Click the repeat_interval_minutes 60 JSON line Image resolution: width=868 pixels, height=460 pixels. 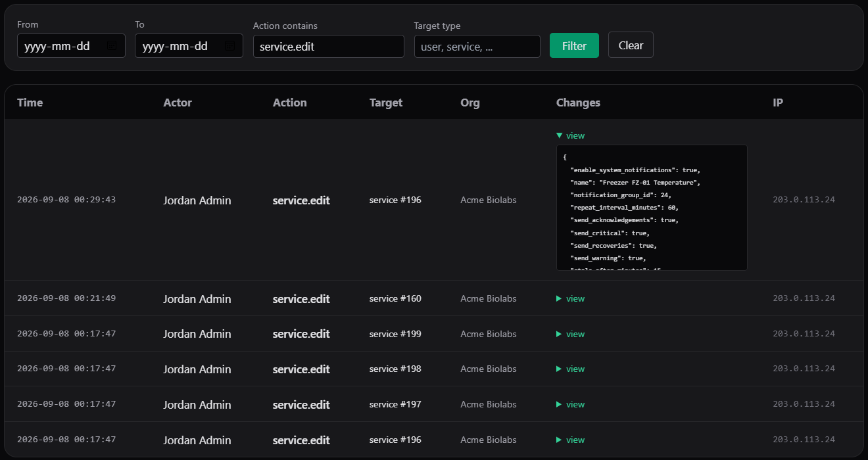point(624,207)
